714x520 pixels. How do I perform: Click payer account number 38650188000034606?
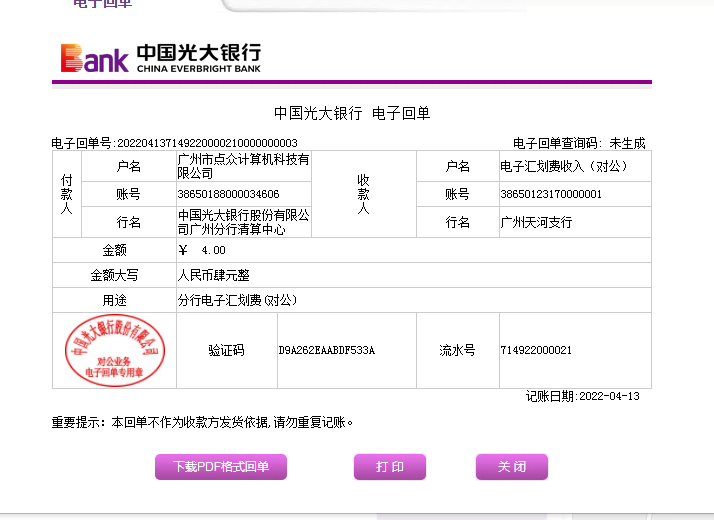(x=228, y=194)
